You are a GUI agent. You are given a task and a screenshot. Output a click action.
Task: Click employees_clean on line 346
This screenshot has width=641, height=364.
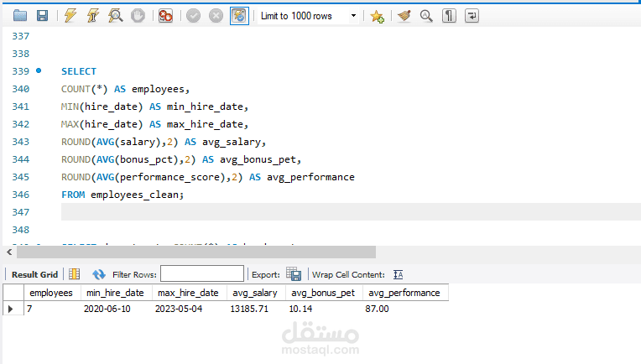tap(134, 195)
